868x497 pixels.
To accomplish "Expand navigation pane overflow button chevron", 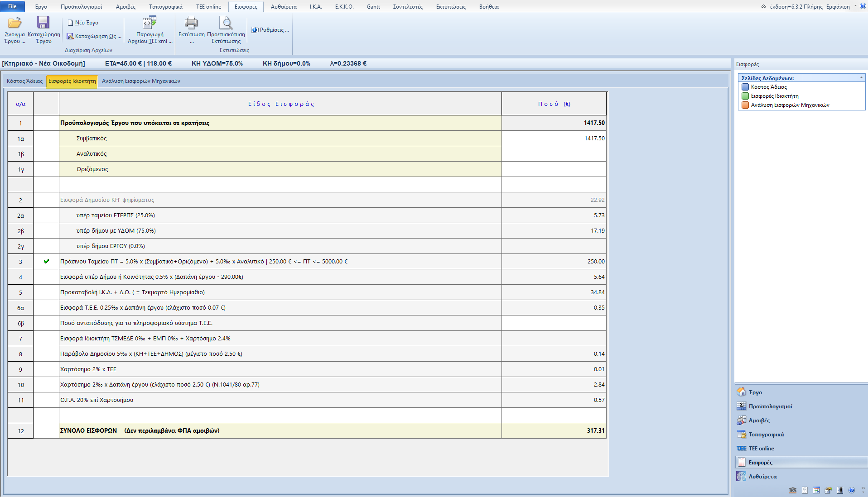I will tap(863, 490).
